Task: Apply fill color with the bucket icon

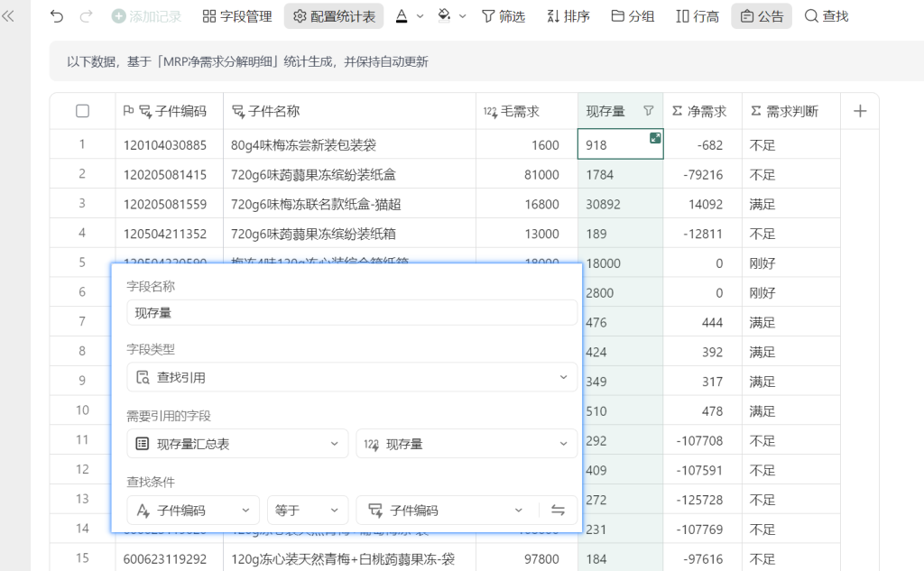Action: point(444,16)
